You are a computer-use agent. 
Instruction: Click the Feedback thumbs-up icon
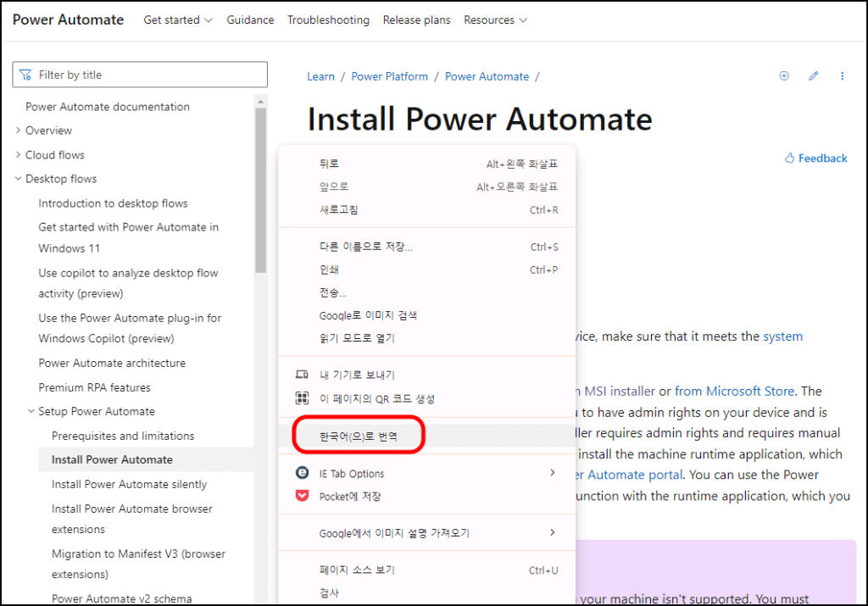coord(789,158)
